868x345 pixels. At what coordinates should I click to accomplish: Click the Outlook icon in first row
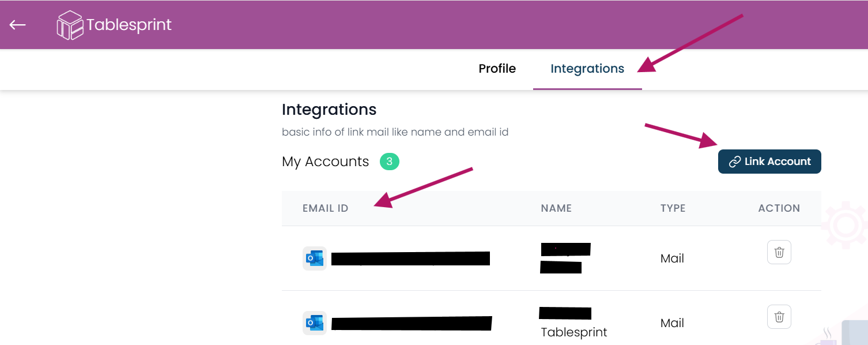coord(315,258)
